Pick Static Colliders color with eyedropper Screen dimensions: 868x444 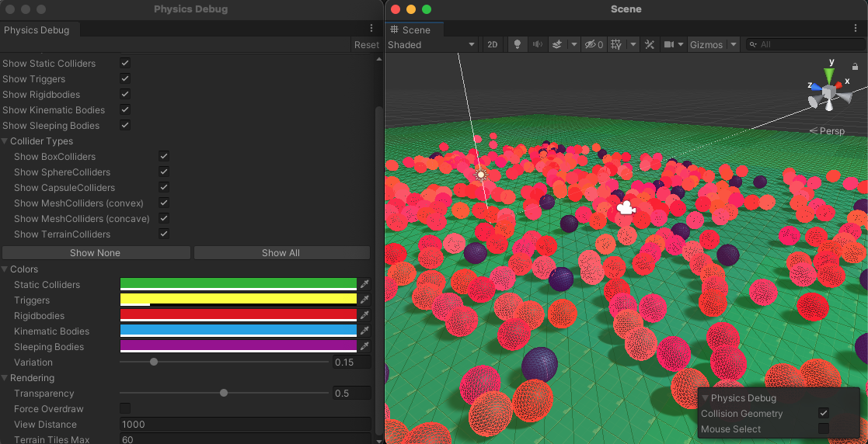[364, 284]
